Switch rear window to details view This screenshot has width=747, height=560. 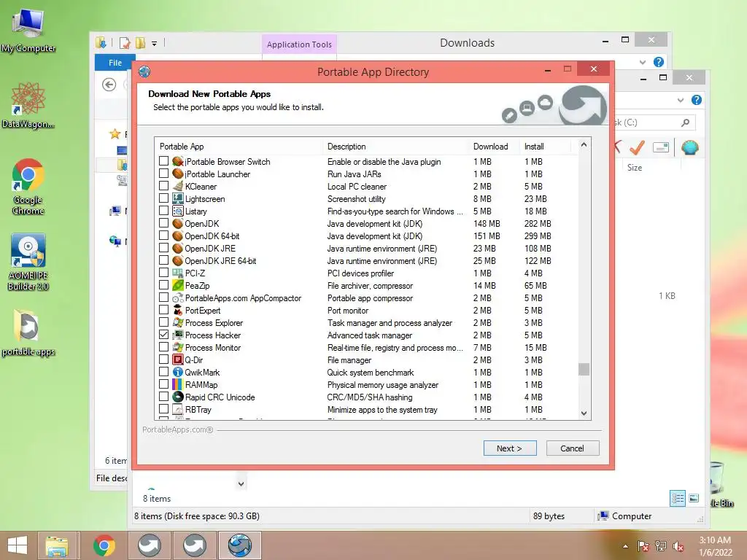coord(678,499)
